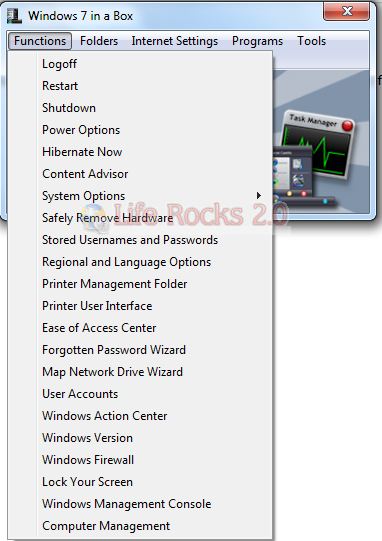Open User Accounts
382x541 pixels.
point(140,394)
